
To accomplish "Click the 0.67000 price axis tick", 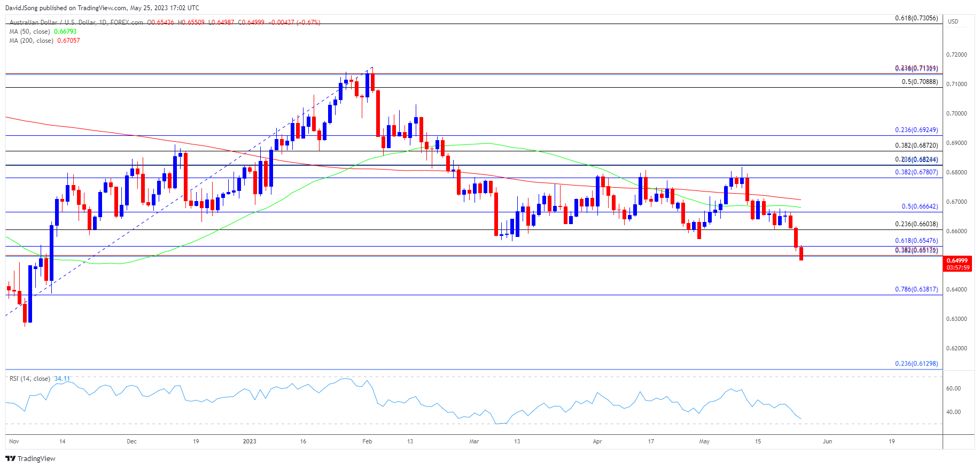I will coord(956,202).
